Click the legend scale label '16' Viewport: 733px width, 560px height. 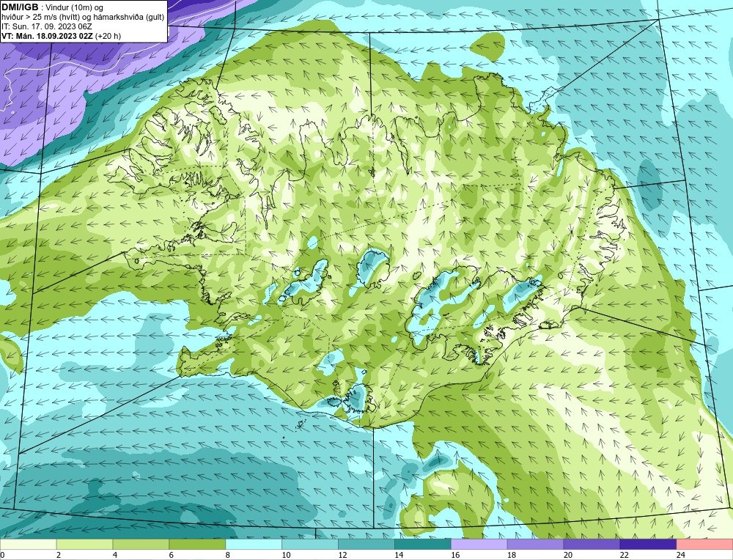pos(455,556)
